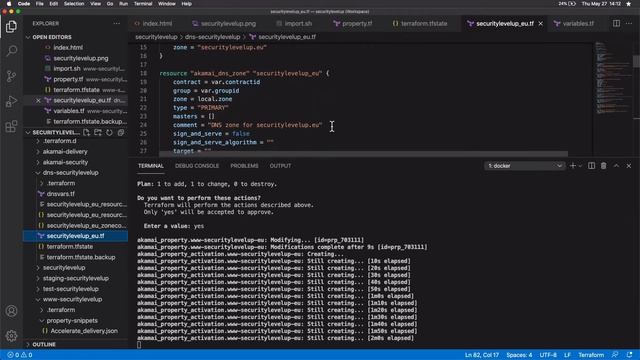Open the Debug Console panel tab
Screen dimensions: 640x360
click(x=197, y=166)
